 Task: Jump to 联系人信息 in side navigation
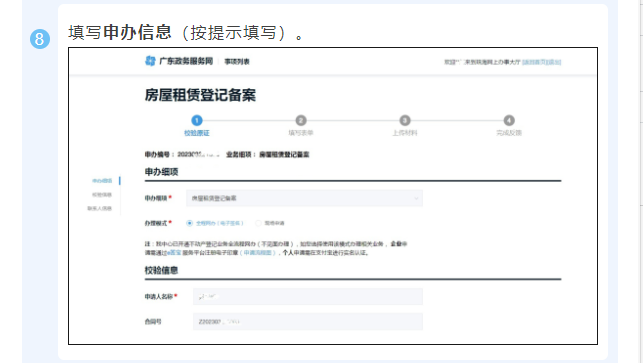[x=100, y=208]
